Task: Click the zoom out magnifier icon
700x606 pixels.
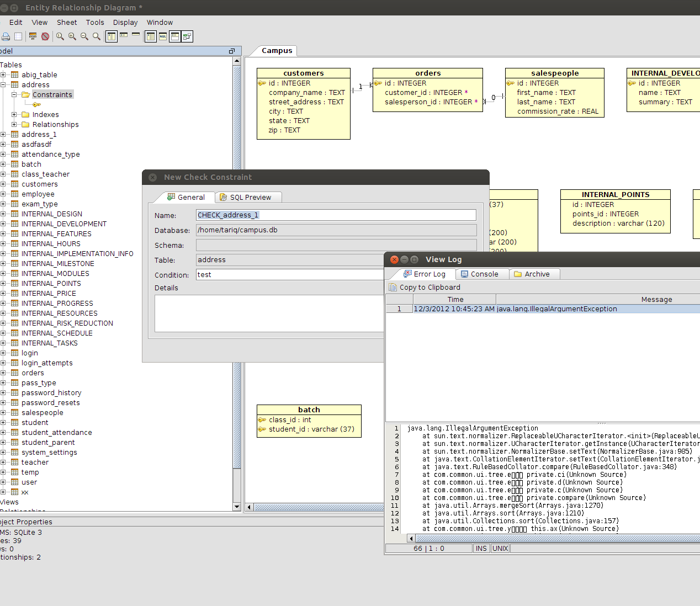Action: point(84,36)
